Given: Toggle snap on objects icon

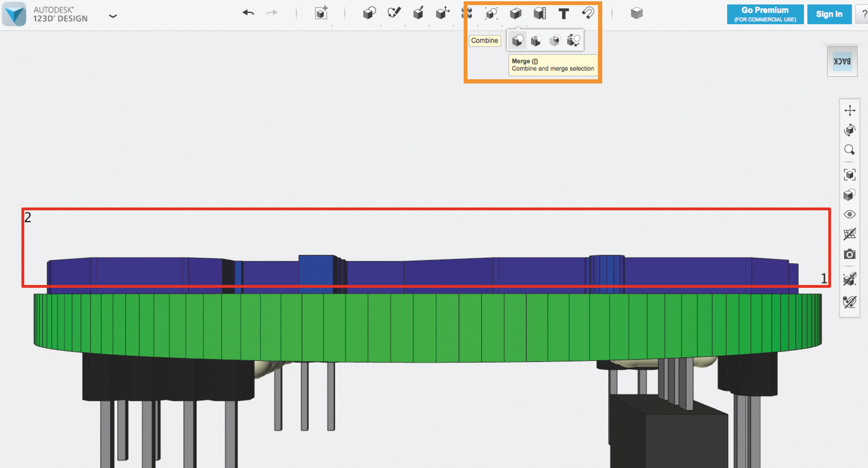Looking at the screenshot, I should click(x=849, y=279).
